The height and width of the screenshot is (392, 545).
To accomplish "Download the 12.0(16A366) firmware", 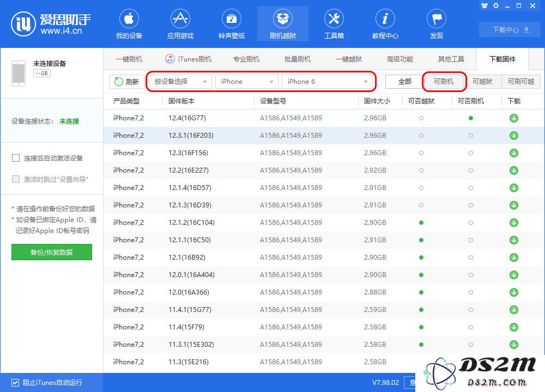I will [x=514, y=292].
